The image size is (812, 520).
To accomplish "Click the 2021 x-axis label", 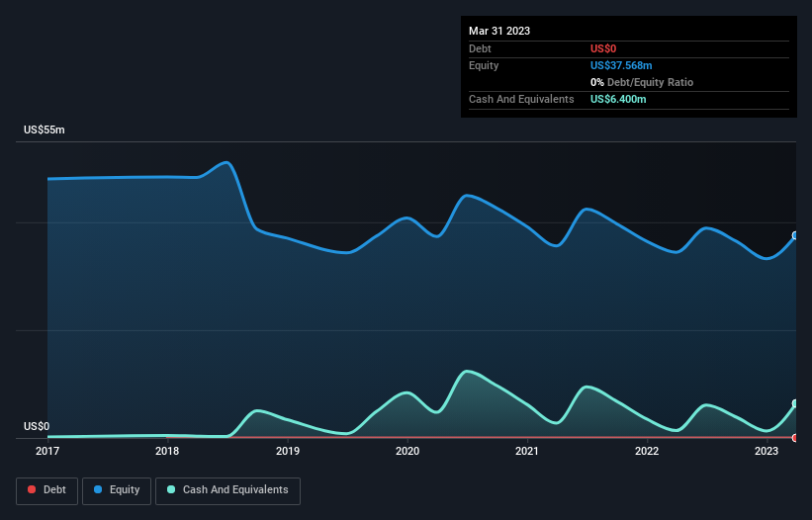I will click(527, 451).
